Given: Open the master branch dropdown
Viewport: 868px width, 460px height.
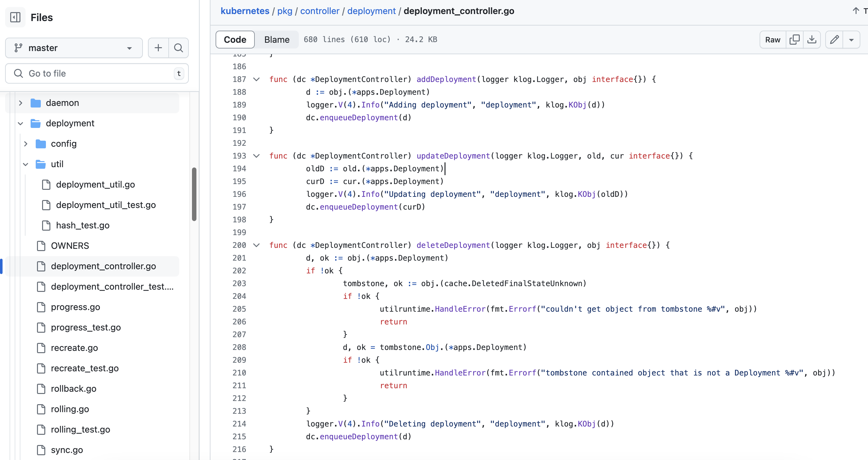Looking at the screenshot, I should 74,48.
